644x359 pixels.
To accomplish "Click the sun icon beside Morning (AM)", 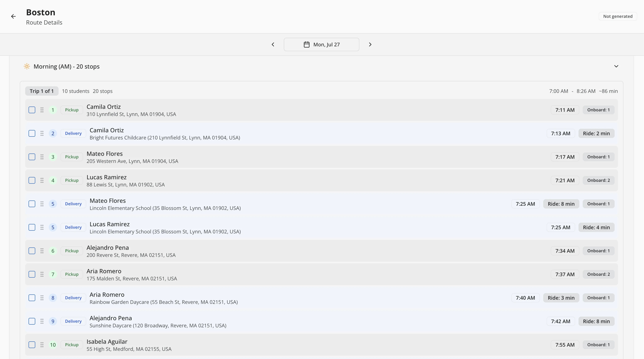I will pos(27,66).
